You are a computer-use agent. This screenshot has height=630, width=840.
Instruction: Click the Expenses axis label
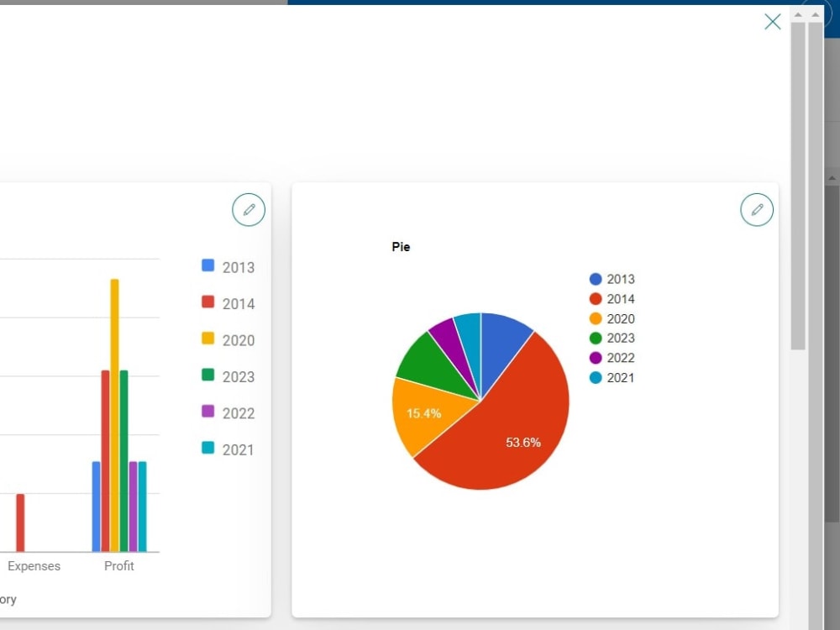point(34,565)
